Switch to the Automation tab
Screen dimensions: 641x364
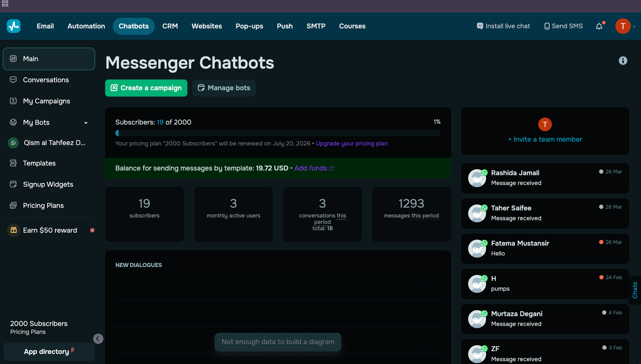(86, 26)
